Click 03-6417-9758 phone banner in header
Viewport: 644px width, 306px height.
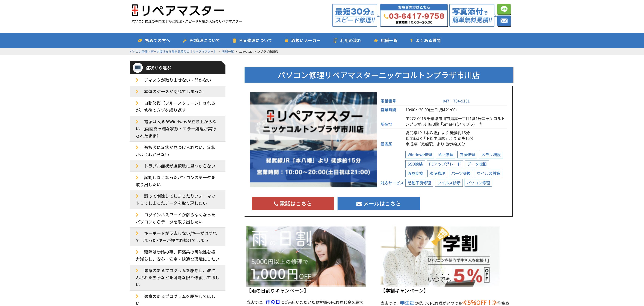click(414, 15)
